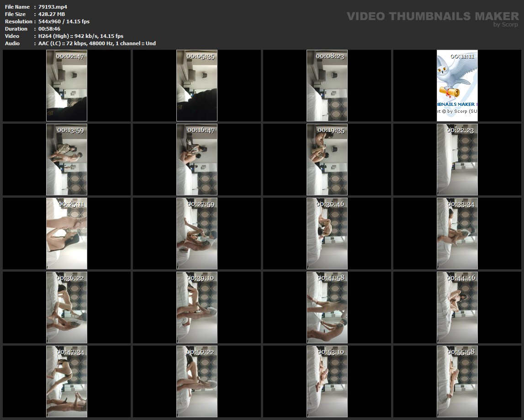Click the "Resolution" label in header
The height and width of the screenshot is (420, 524).
click(19, 21)
